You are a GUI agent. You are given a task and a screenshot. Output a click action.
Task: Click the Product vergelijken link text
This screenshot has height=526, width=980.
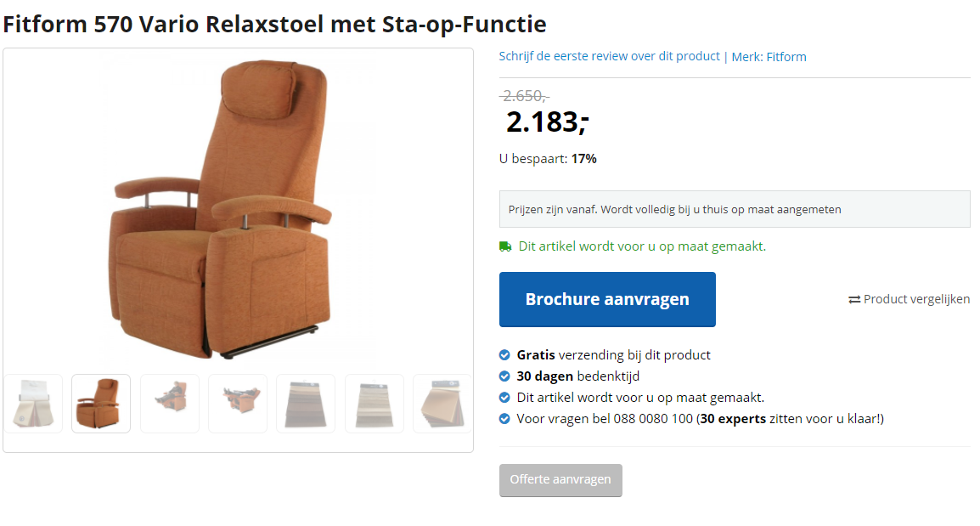coord(916,299)
